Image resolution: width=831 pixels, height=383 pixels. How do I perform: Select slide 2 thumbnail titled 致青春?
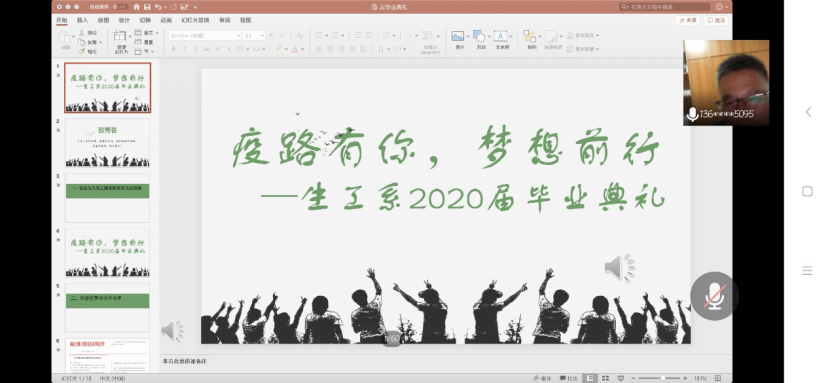pos(108,142)
